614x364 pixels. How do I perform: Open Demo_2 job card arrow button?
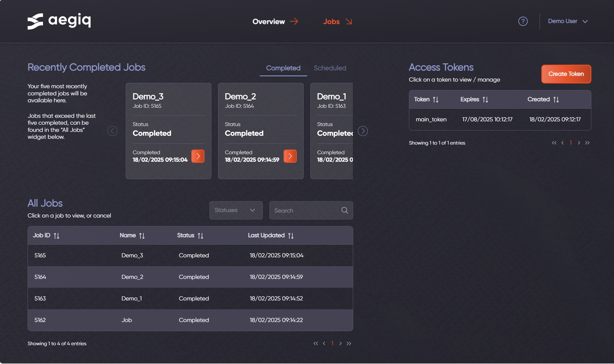290,156
